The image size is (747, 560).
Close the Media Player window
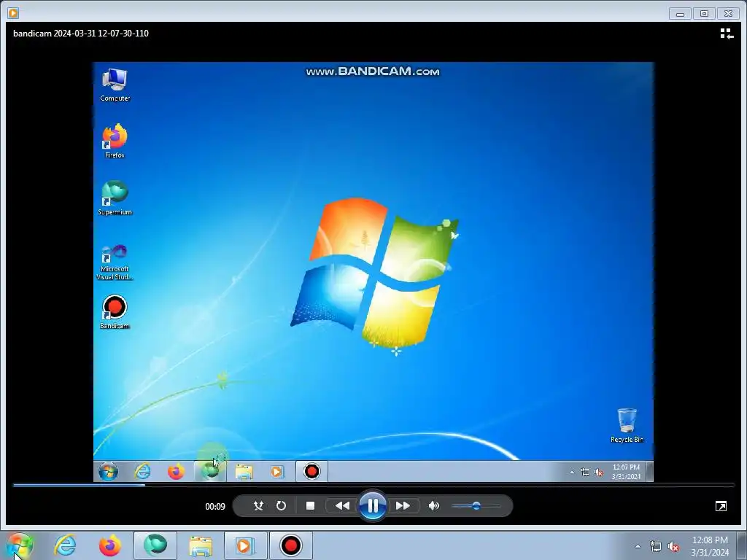pos(729,13)
